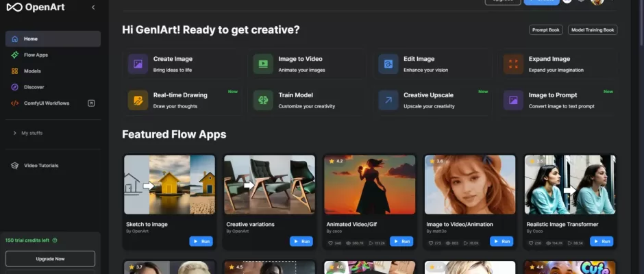Click the Creative Upscale arrow icon

(x=388, y=100)
